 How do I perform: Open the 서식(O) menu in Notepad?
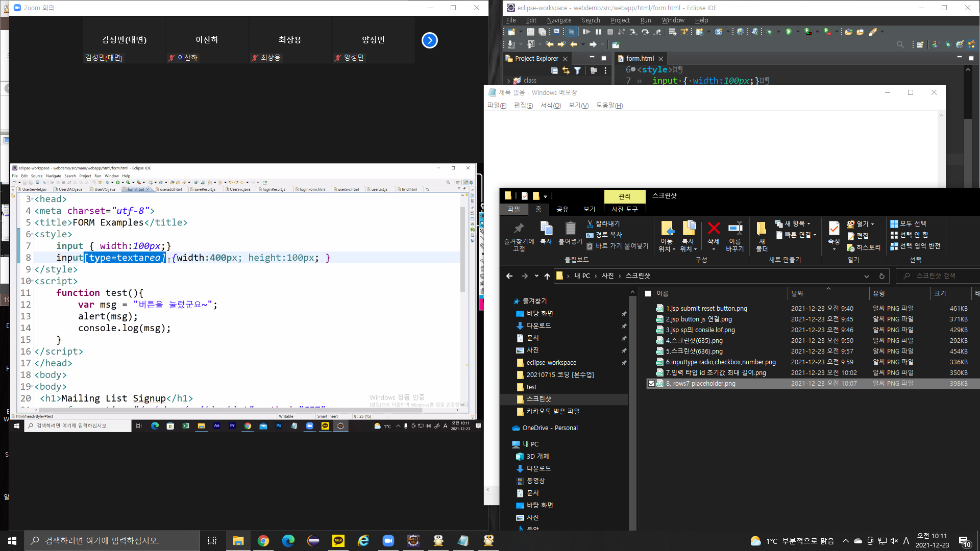[550, 106]
